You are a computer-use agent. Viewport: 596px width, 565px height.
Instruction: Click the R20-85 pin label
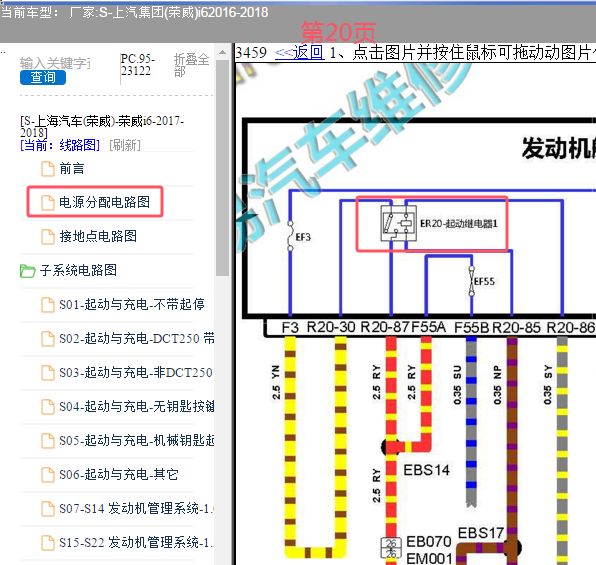pos(516,327)
